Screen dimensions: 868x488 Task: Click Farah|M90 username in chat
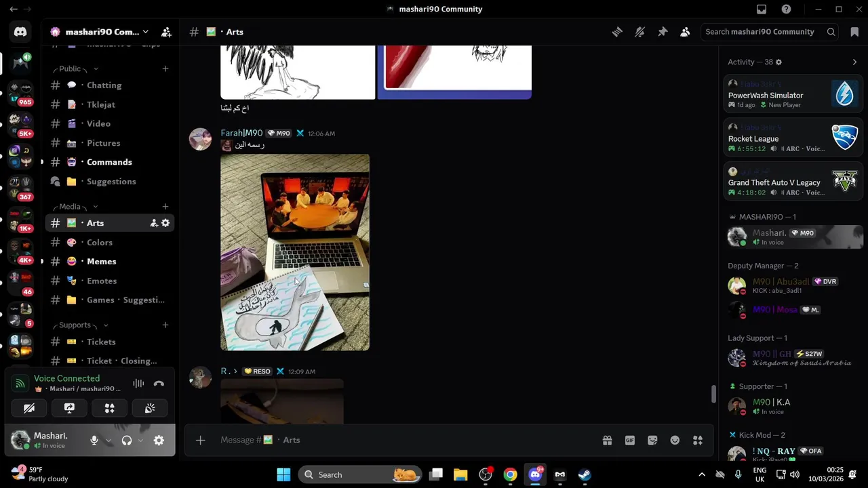point(241,134)
